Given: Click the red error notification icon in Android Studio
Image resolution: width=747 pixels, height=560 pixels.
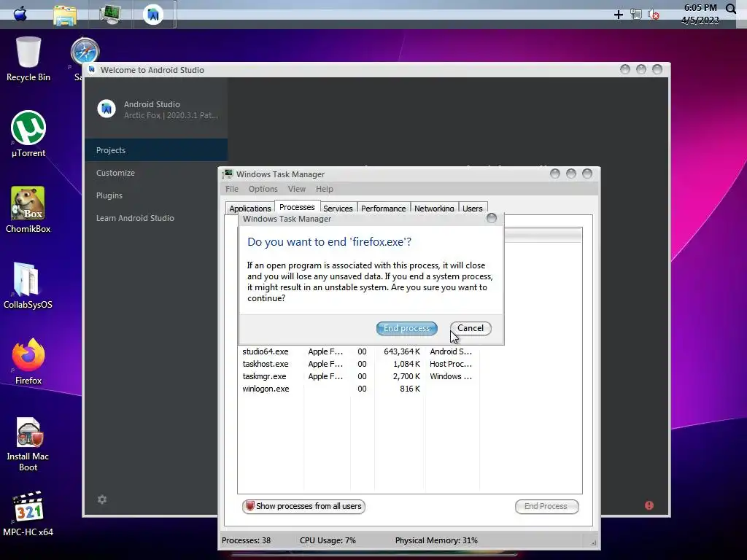Looking at the screenshot, I should 649,505.
